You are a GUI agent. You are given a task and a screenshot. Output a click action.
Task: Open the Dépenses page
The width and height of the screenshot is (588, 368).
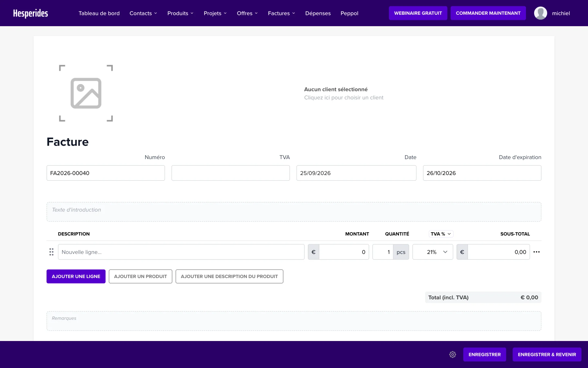(318, 13)
